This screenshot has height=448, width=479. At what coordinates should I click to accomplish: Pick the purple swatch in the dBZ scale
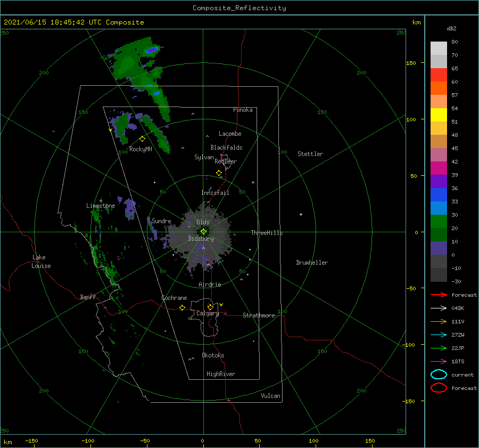pos(439,181)
